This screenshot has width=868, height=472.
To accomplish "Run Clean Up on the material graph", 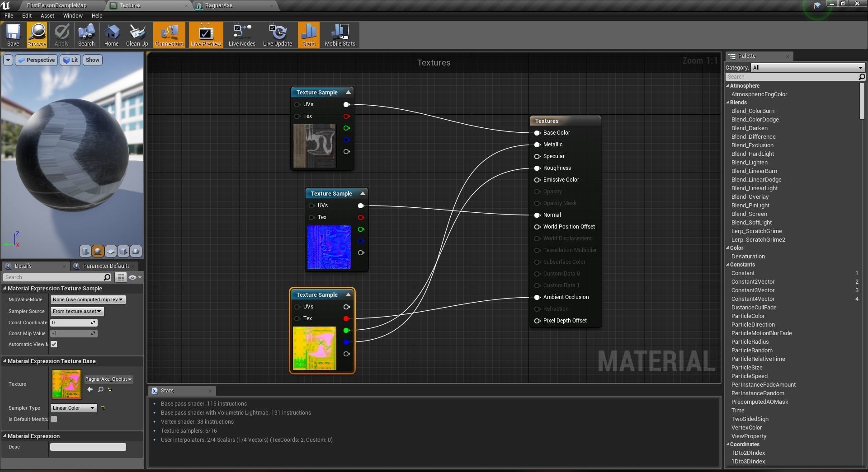I will (137, 35).
